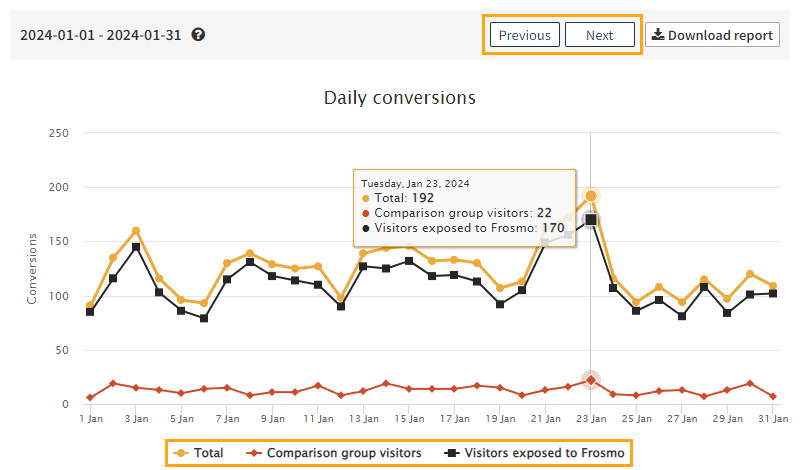The width and height of the screenshot is (800, 470).
Task: Click red comparison group marker on 23 Jan
Action: click(591, 380)
